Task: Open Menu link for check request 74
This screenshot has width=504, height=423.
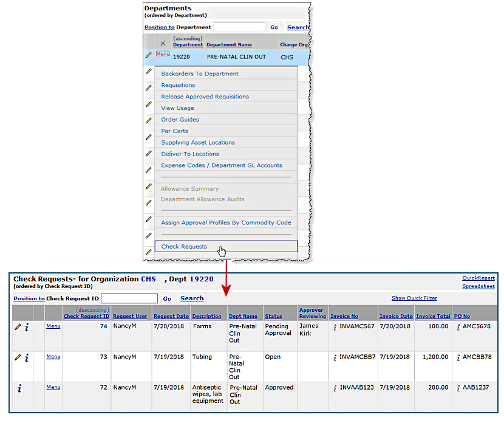Action: tap(53, 326)
